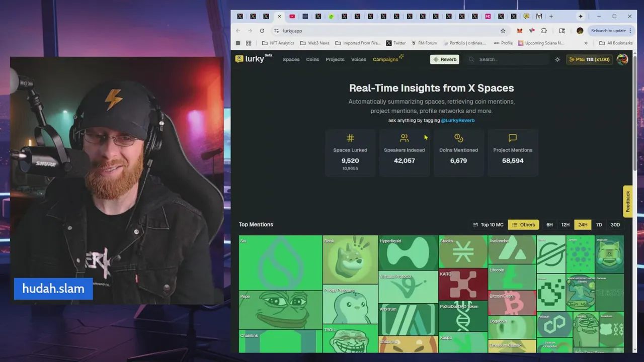Open the Pepe tile
644x362 pixels.
click(x=280, y=310)
